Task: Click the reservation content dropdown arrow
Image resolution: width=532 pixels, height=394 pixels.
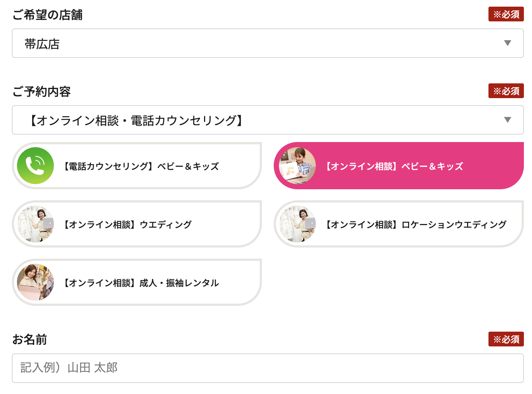Action: 508,120
